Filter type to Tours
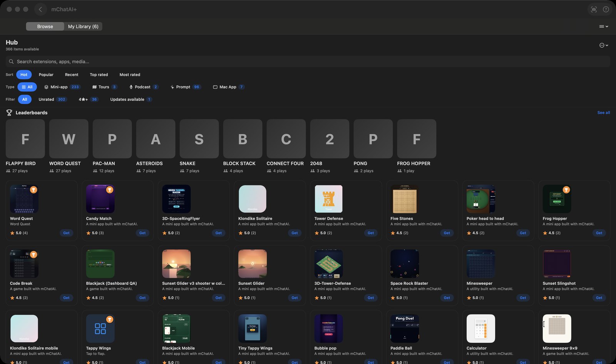The height and width of the screenshot is (364, 616). coord(104,87)
